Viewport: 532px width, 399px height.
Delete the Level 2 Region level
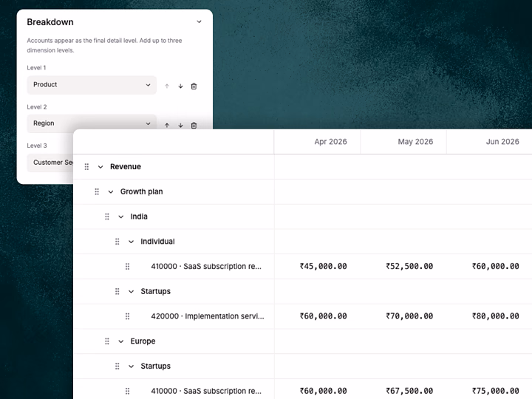click(194, 125)
